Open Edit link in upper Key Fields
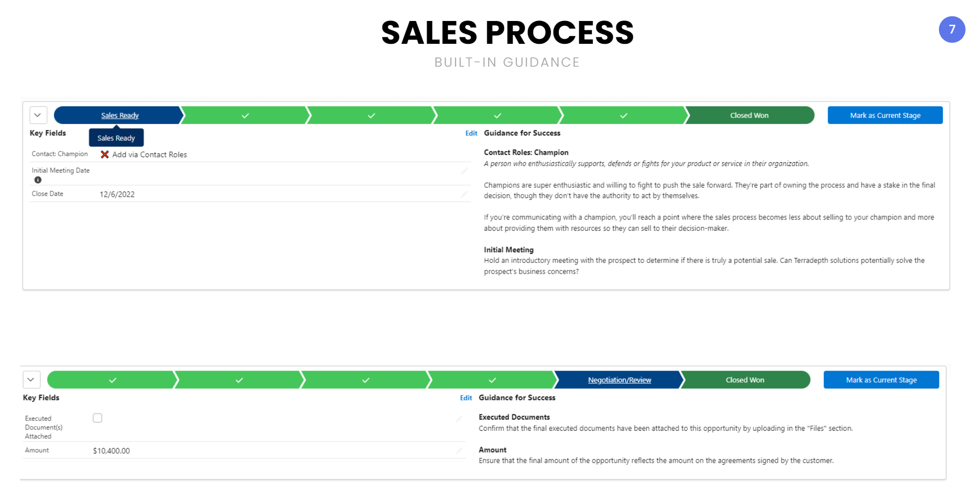 pos(471,133)
